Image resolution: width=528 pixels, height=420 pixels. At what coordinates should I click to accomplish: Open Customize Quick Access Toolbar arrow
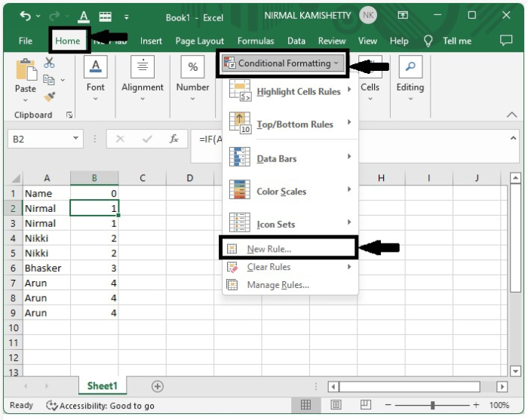[x=126, y=17]
